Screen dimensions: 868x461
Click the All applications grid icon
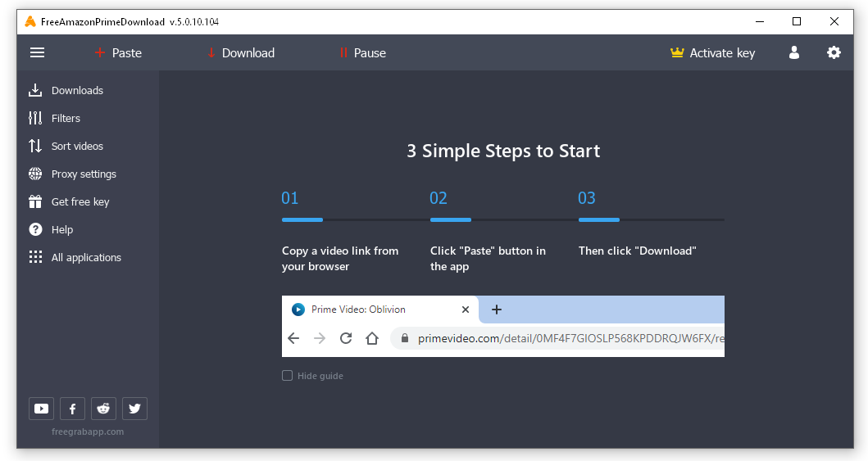pyautogui.click(x=35, y=257)
